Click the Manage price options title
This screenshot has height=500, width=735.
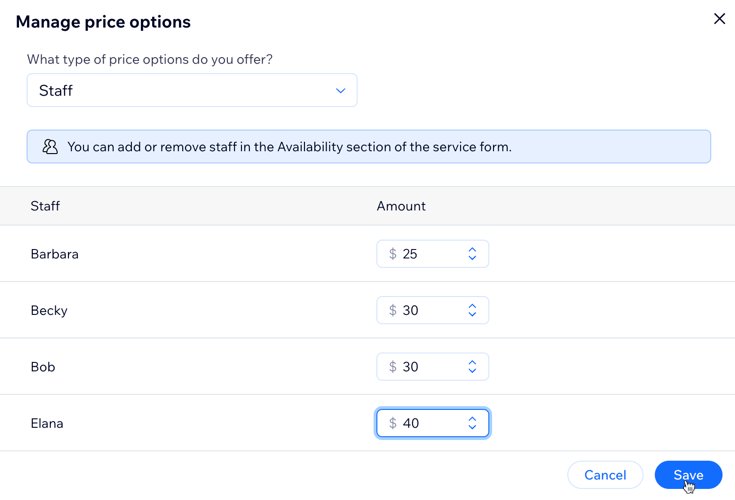pyautogui.click(x=103, y=22)
